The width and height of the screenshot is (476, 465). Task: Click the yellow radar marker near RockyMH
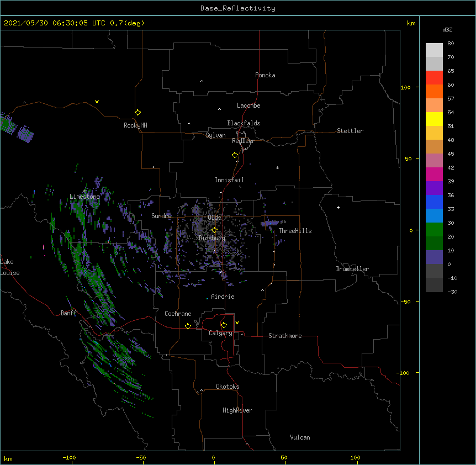[137, 113]
